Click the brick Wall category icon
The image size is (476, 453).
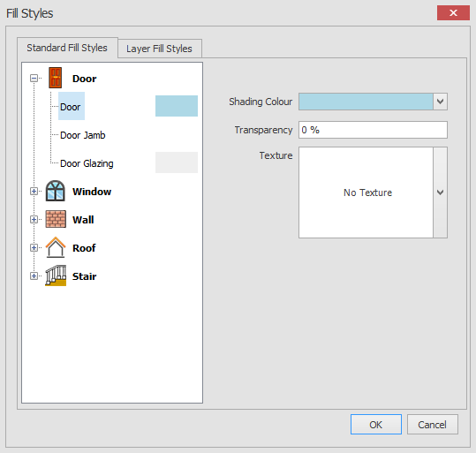56,219
